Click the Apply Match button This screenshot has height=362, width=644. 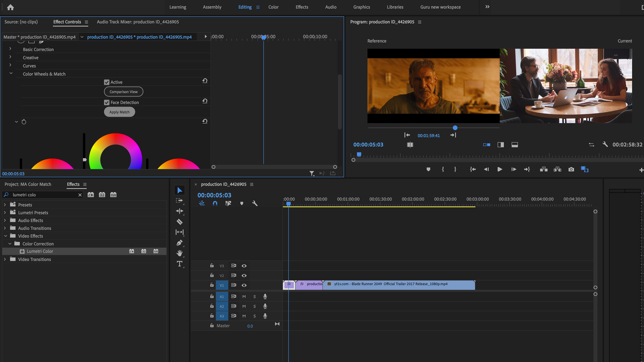119,112
